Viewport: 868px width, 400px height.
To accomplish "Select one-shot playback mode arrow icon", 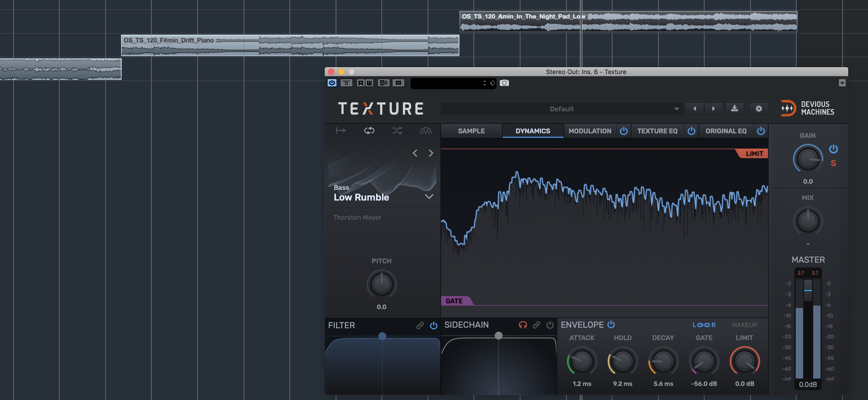I will click(x=341, y=131).
